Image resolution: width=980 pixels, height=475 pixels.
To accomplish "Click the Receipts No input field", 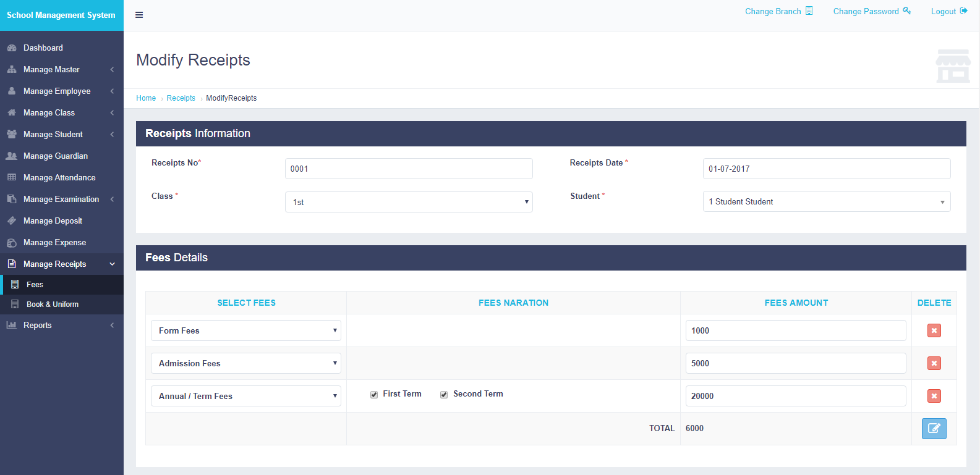I will [409, 169].
